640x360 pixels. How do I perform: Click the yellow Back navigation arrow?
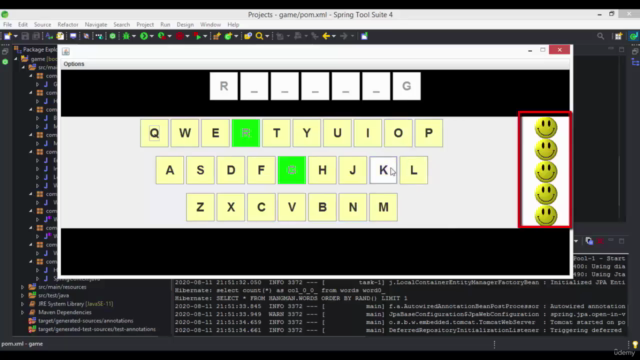pos(326,36)
